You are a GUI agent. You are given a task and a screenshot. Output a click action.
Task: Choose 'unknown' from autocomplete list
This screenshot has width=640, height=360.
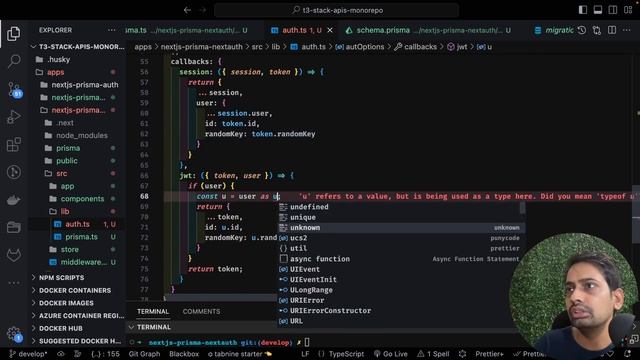click(400, 228)
